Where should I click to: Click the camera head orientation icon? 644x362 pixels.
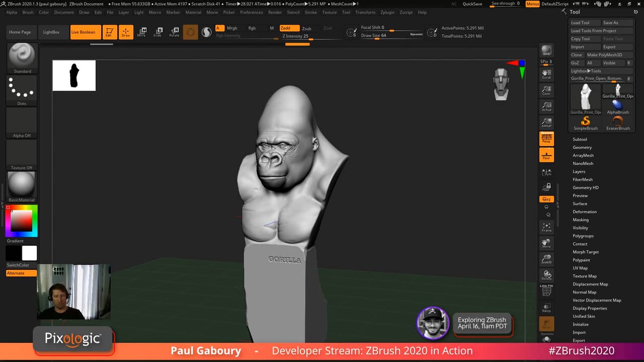coord(501,84)
